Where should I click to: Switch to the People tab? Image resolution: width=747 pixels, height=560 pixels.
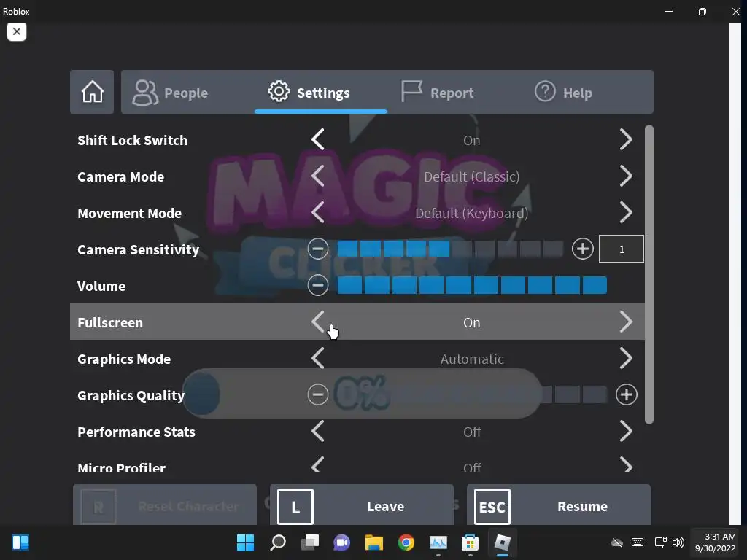coord(170,93)
